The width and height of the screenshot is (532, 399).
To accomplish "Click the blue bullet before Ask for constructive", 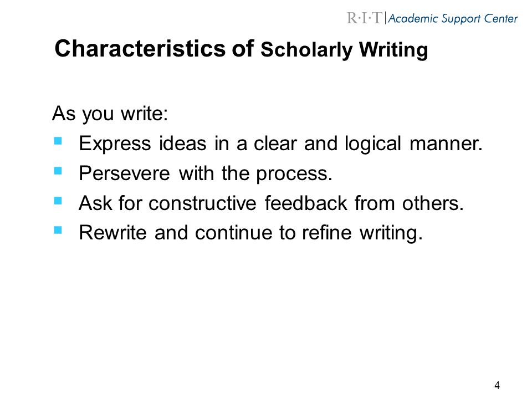I will click(x=58, y=201).
